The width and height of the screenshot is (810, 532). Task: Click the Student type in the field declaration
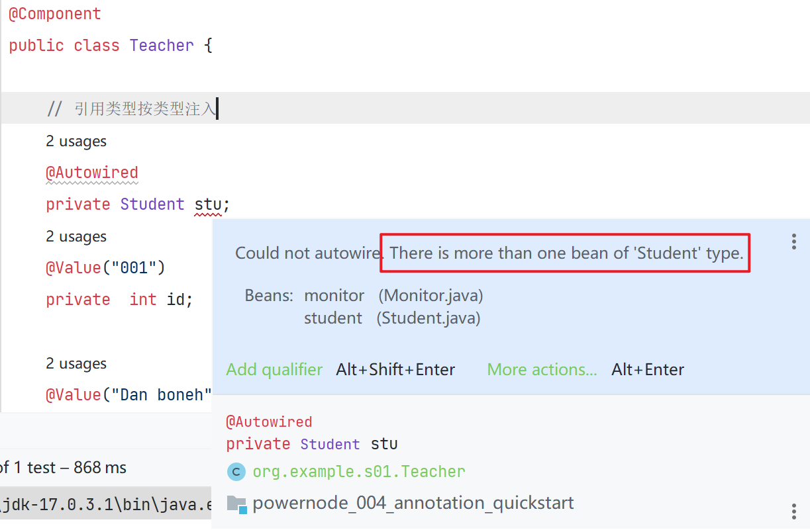pyautogui.click(x=152, y=204)
